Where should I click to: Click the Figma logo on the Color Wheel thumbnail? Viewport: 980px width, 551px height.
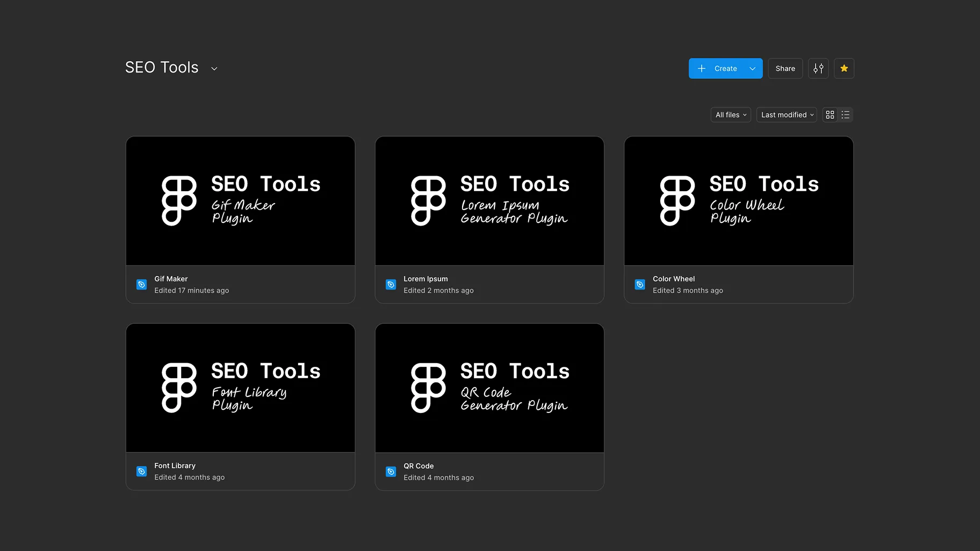pyautogui.click(x=676, y=200)
